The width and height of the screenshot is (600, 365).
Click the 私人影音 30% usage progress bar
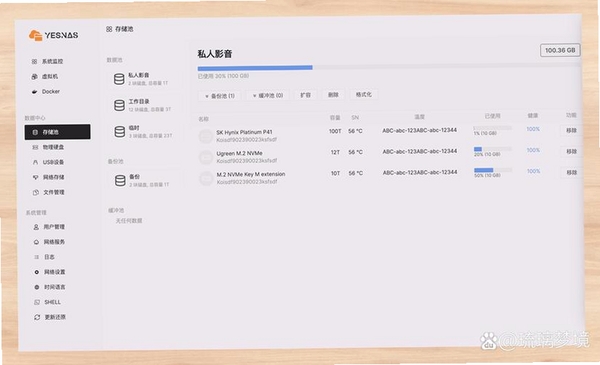pos(389,67)
